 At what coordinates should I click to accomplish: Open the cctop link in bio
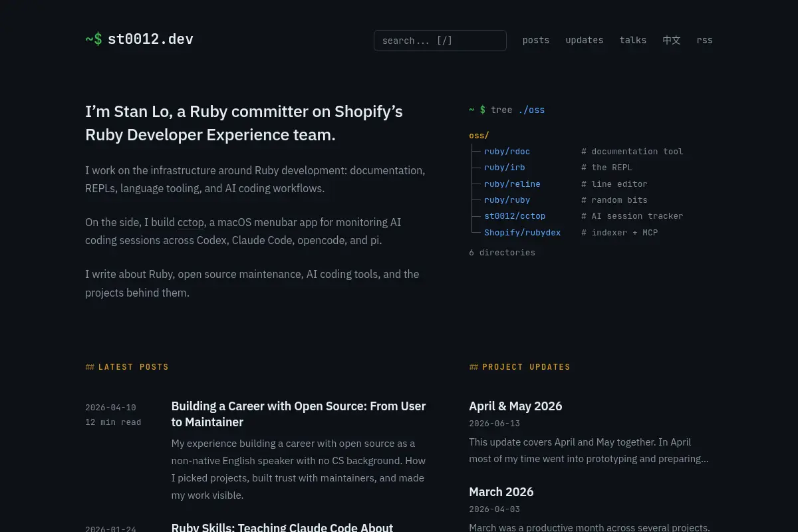pyautogui.click(x=191, y=222)
